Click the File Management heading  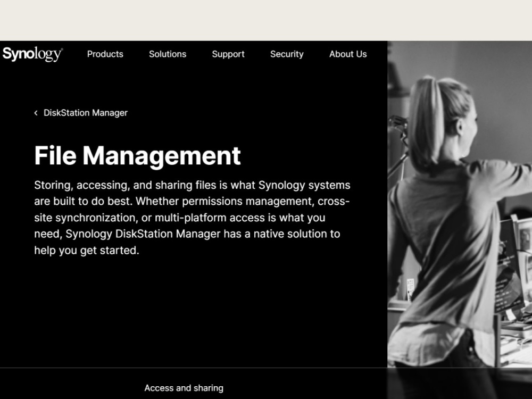pos(137,156)
